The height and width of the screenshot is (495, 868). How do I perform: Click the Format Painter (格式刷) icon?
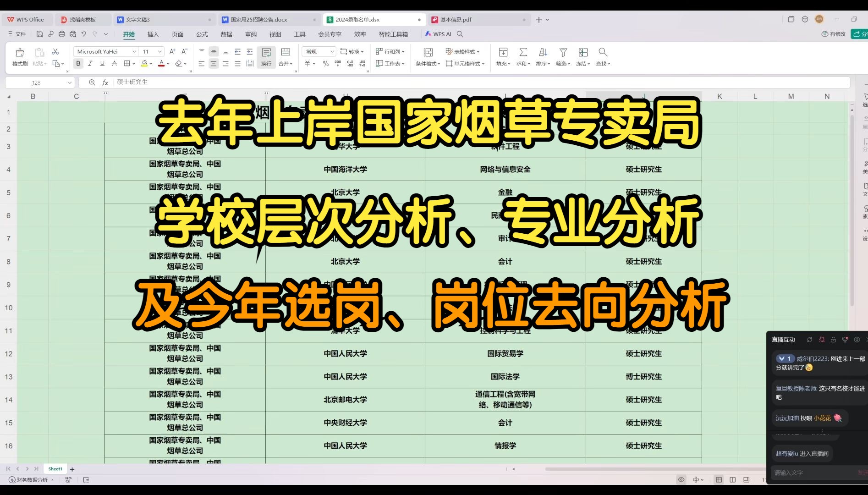click(x=20, y=52)
